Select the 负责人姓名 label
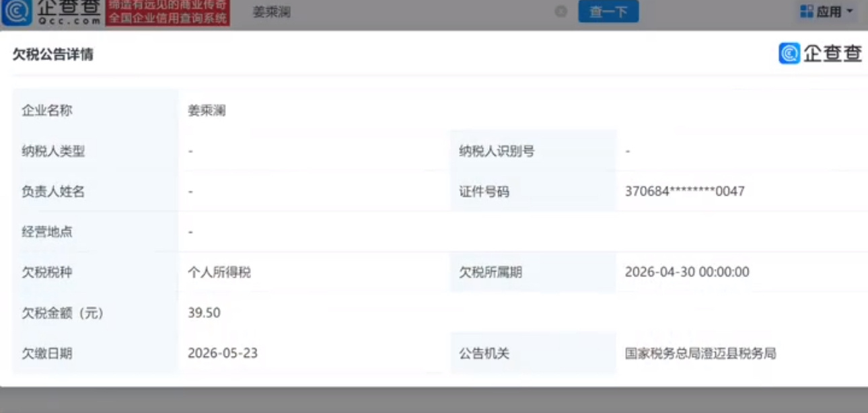Screen dimensions: 868x413 point(53,192)
